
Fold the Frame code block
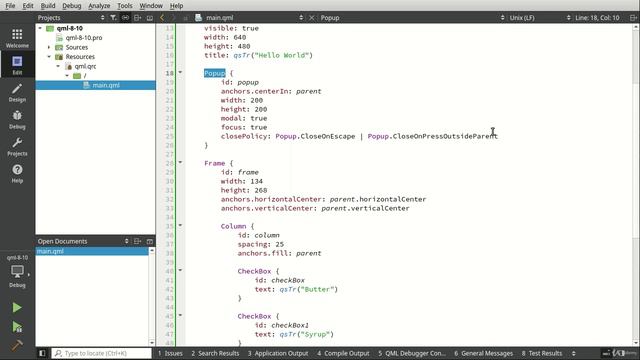tap(180, 162)
